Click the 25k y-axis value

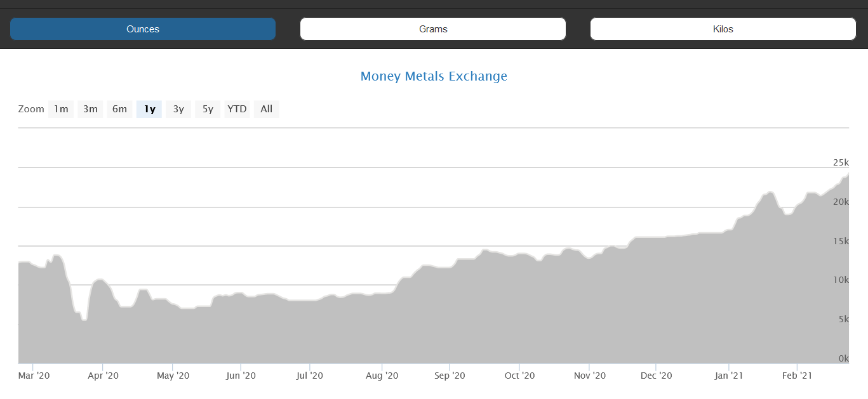tap(841, 162)
